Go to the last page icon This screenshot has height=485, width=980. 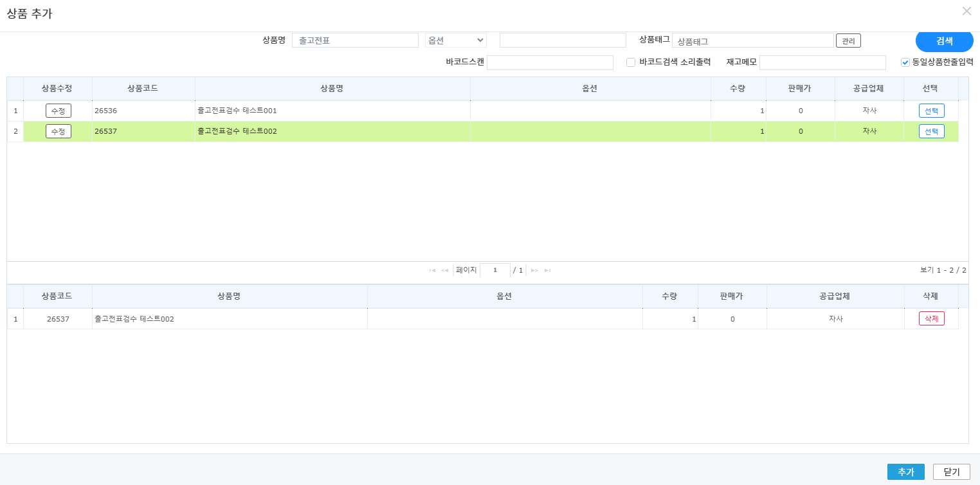point(547,270)
